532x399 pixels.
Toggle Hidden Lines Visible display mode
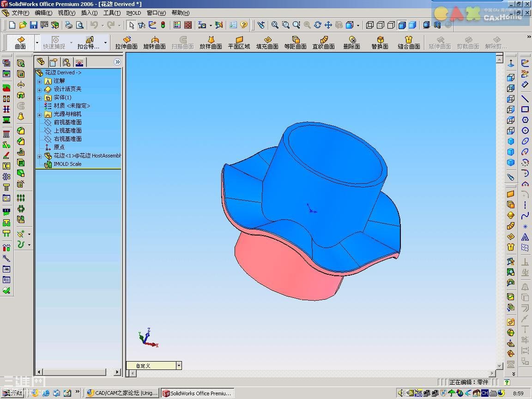click(x=381, y=25)
